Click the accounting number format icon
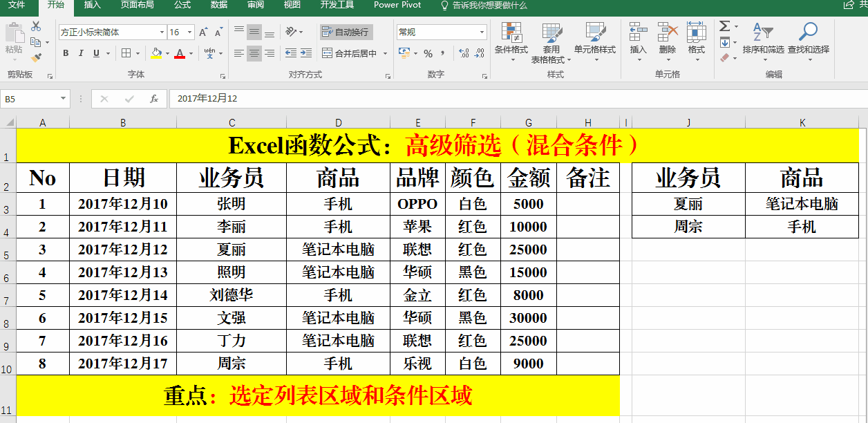The height and width of the screenshot is (423, 868). click(x=405, y=53)
